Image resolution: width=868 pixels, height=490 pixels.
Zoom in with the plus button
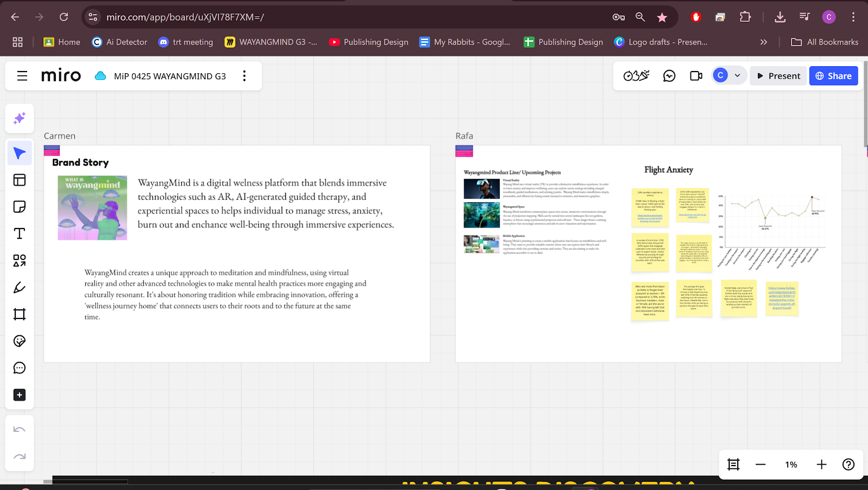[821, 464]
